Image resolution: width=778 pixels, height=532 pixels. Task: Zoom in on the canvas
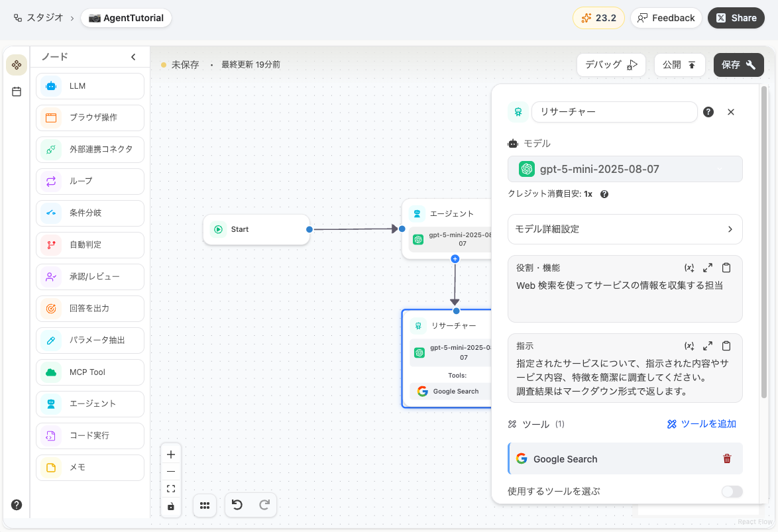point(170,454)
